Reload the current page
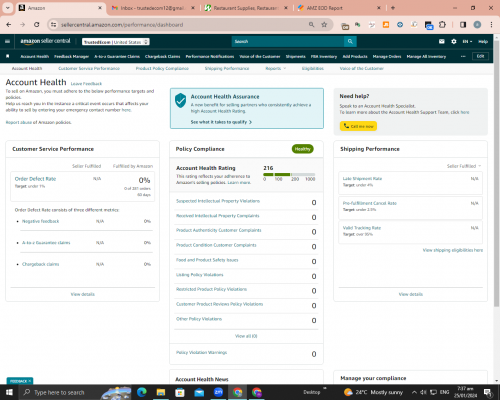This screenshot has height=400, width=500. click(x=37, y=25)
